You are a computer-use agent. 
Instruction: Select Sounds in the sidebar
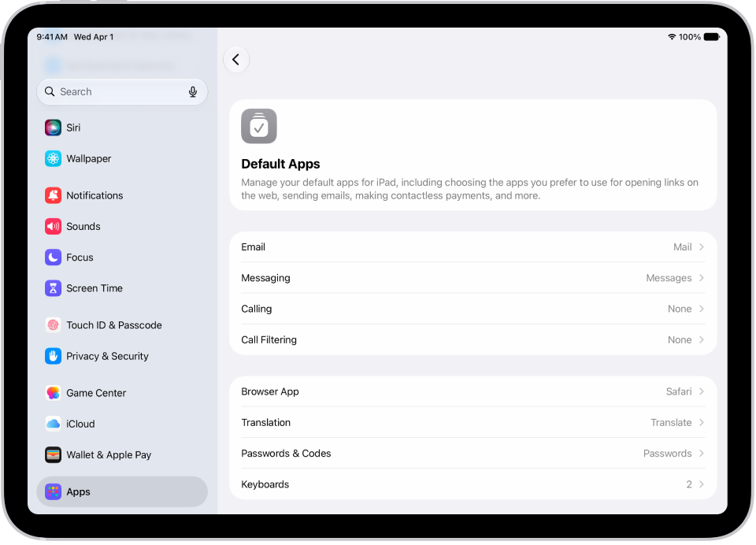[122, 226]
